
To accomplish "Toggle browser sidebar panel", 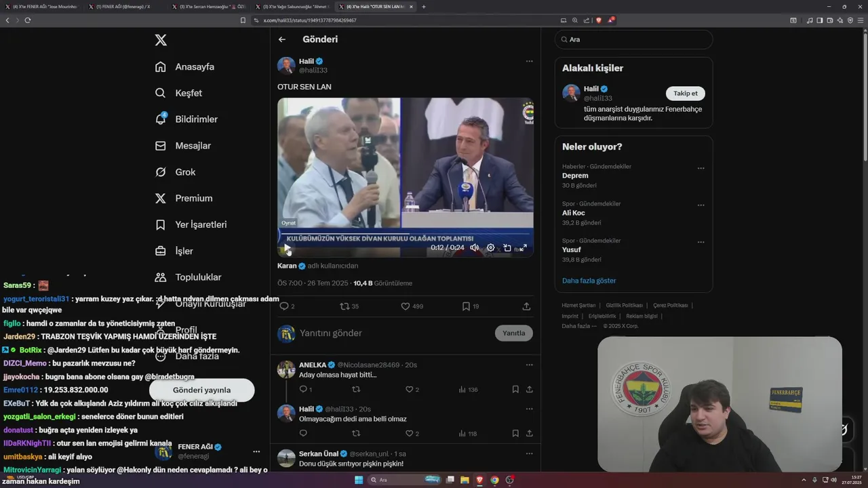I will [820, 20].
